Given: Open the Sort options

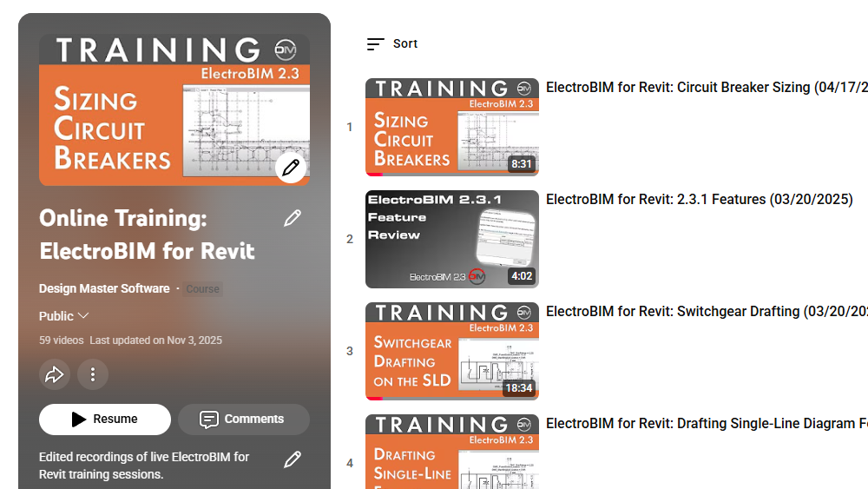Looking at the screenshot, I should (x=392, y=43).
